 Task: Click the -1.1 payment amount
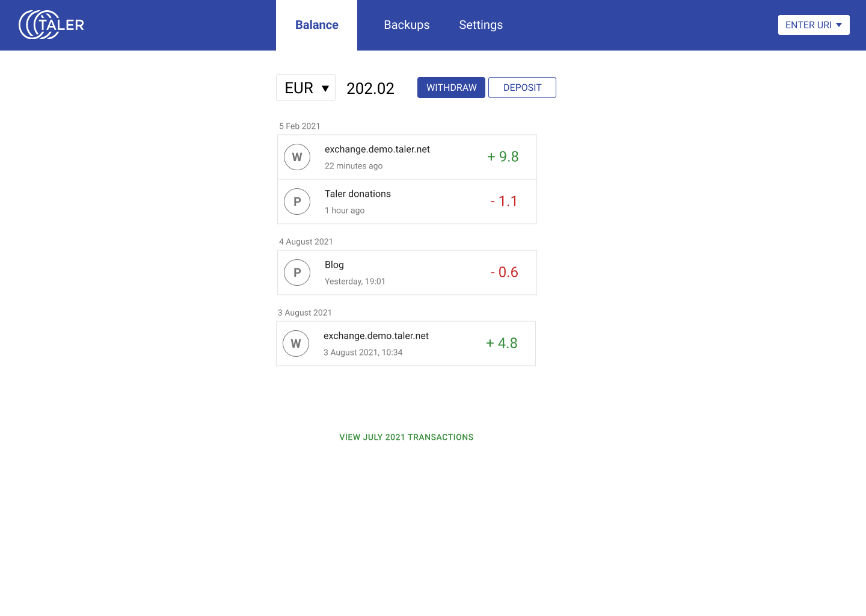click(x=504, y=202)
